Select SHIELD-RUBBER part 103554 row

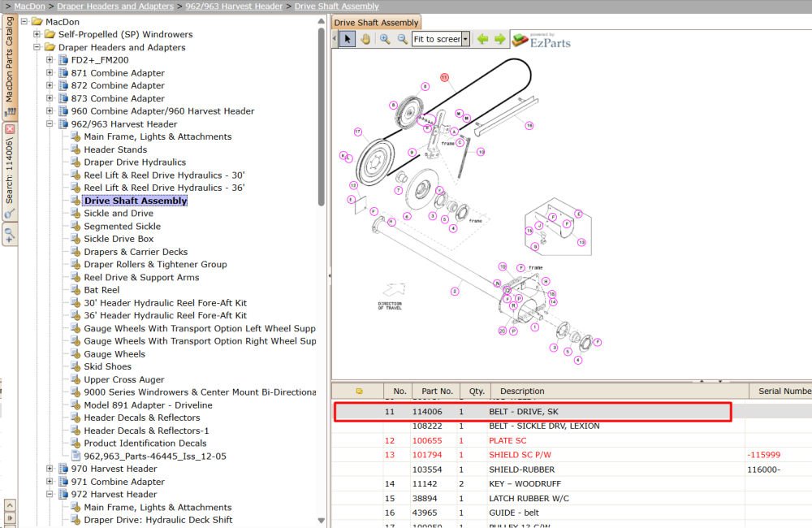click(572, 470)
